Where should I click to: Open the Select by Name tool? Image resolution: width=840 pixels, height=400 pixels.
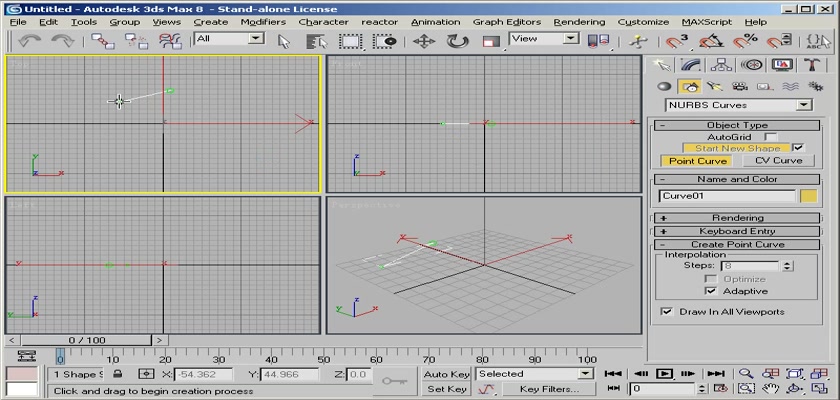317,41
